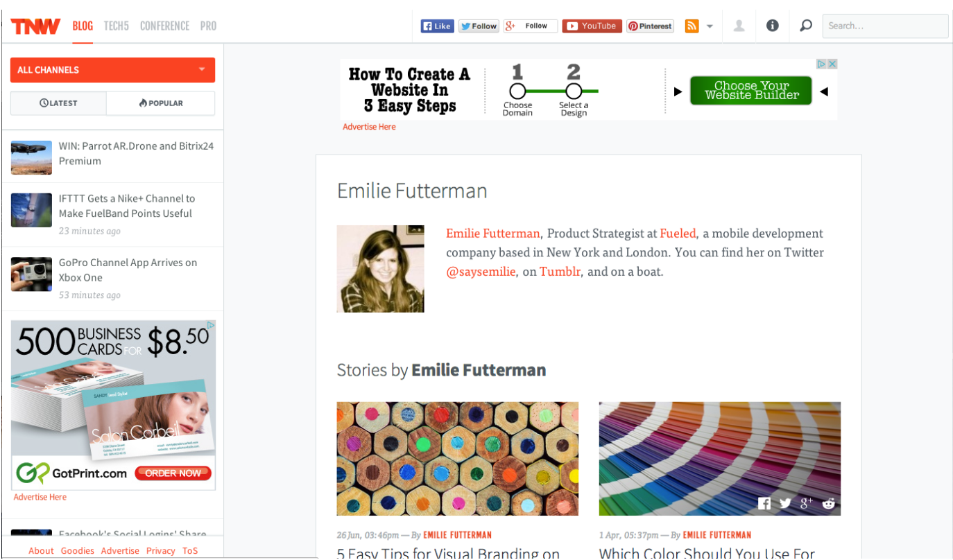The width and height of the screenshot is (953, 560).
Task: Click the Select a Design step circle
Action: tap(574, 91)
